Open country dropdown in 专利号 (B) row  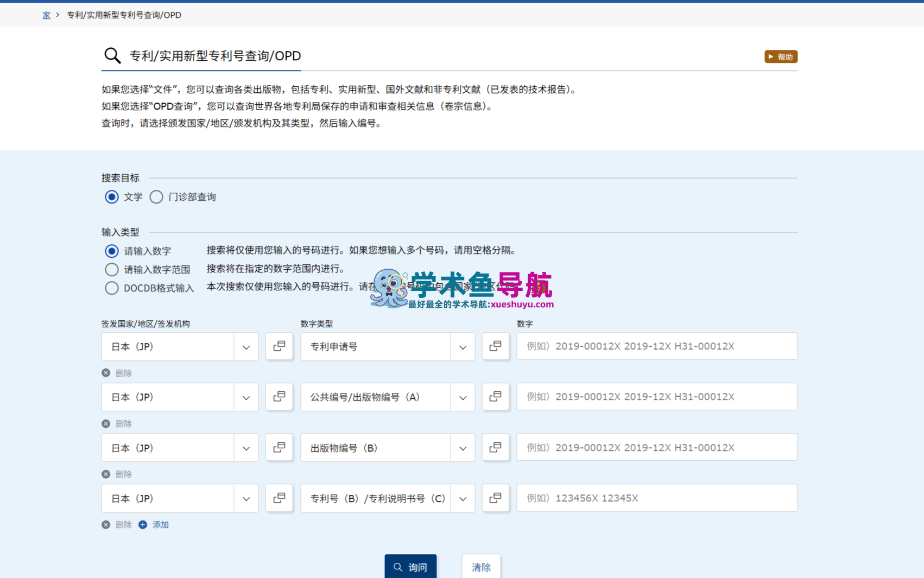[x=180, y=498]
